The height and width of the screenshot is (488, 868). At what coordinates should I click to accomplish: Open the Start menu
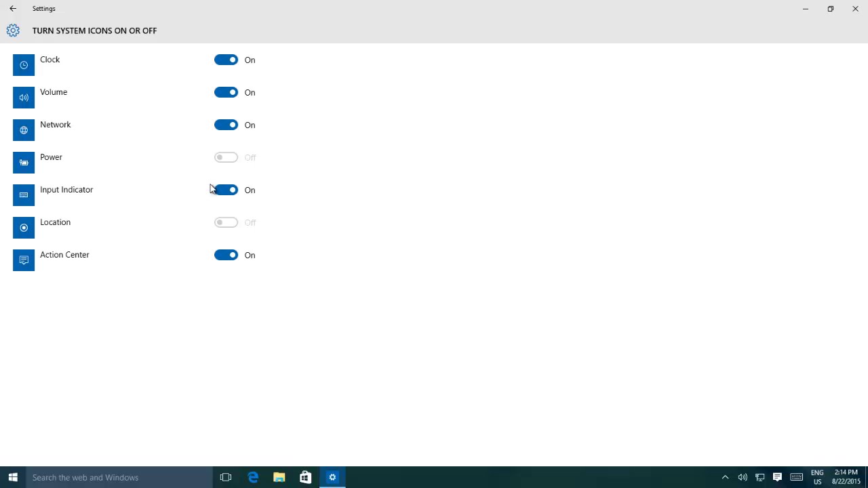coord(13,477)
